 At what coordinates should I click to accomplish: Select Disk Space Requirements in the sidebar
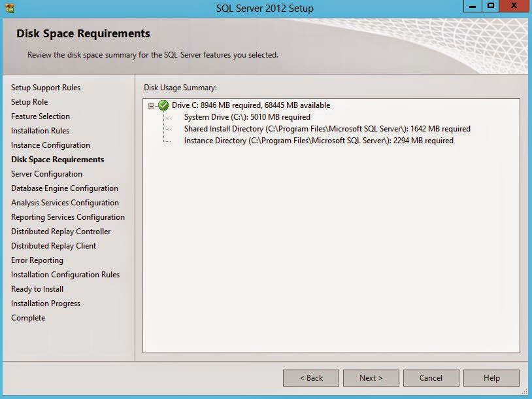coord(58,160)
